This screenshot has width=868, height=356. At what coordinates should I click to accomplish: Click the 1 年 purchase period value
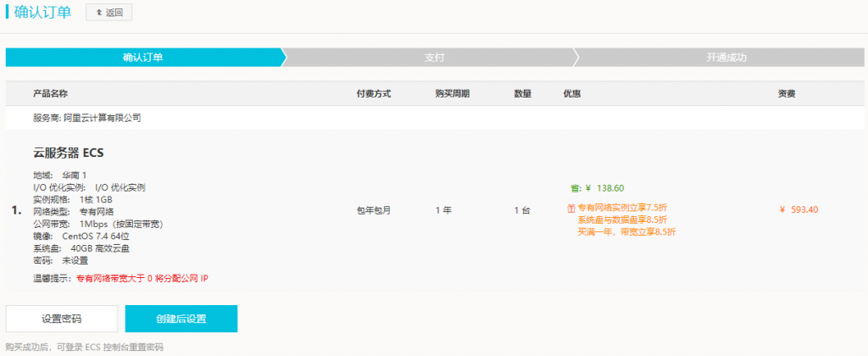(x=444, y=210)
